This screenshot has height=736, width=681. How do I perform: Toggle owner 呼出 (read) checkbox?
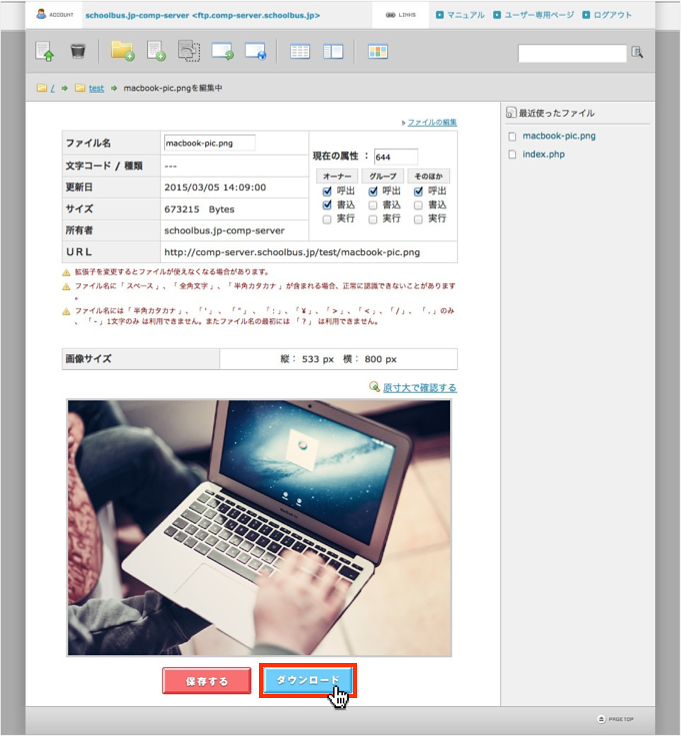coord(327,192)
